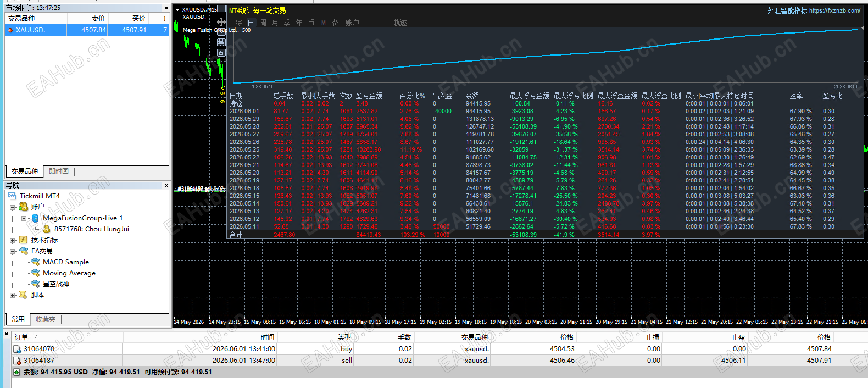Toggle the 日 daily statistics view
Screen dimensions: 868x388
point(251,23)
